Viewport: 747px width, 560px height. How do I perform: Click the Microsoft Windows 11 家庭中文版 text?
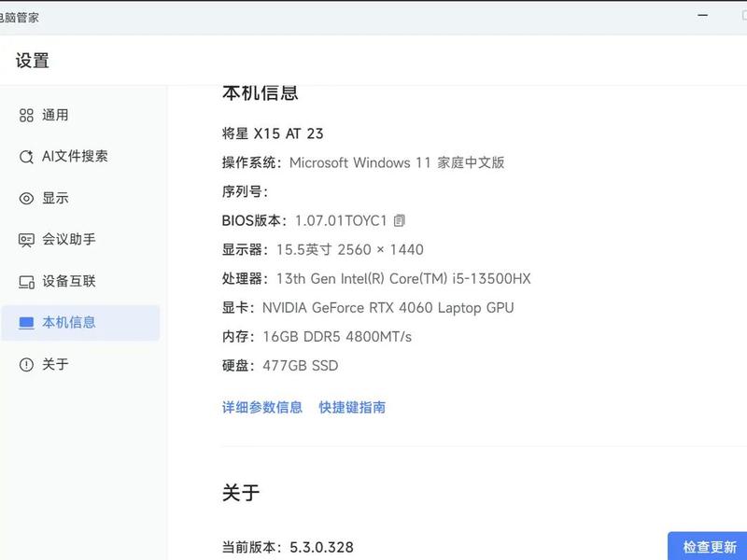point(397,162)
